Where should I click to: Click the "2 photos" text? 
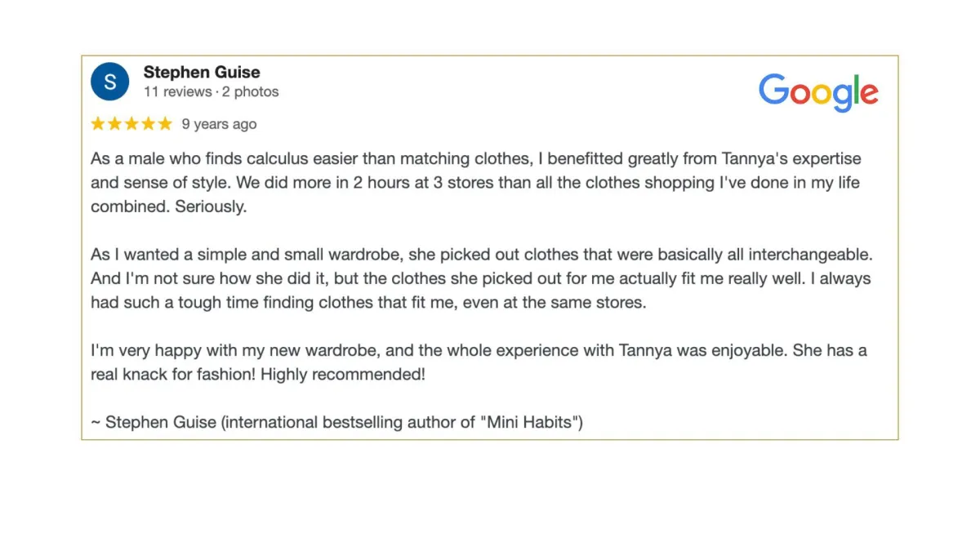point(251,91)
